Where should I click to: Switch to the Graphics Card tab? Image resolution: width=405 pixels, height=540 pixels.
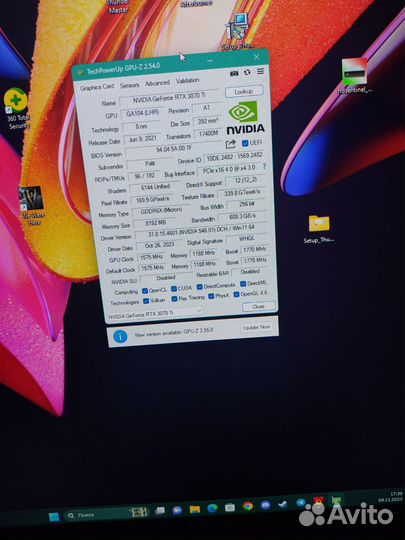pyautogui.click(x=97, y=87)
